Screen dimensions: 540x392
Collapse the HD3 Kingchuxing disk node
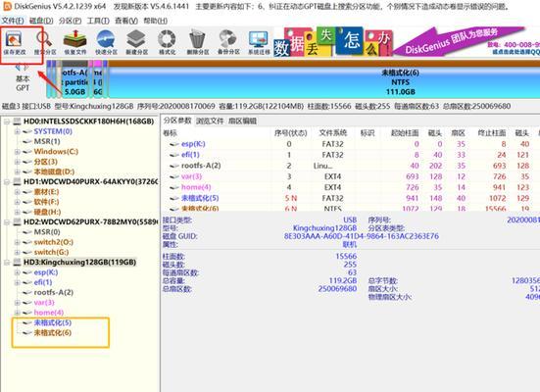(x=7, y=262)
